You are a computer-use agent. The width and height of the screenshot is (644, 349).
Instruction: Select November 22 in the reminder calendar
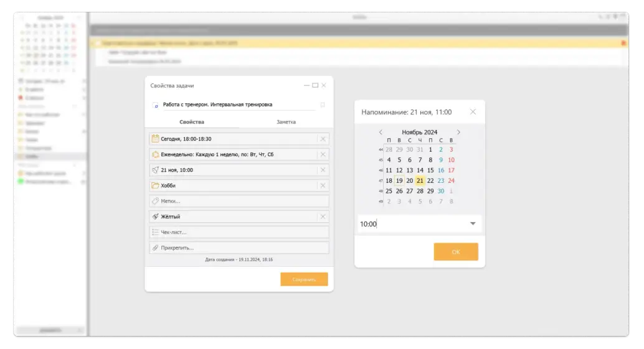pos(430,180)
